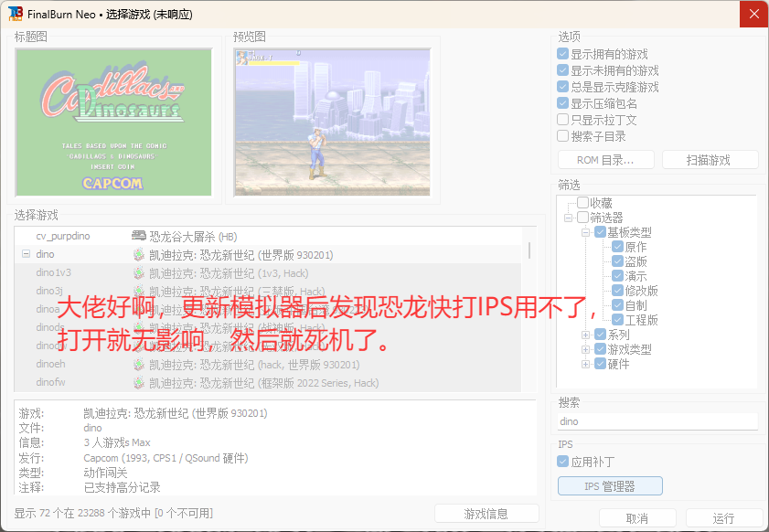The height and width of the screenshot is (532, 769).
Task: Uncheck the 修改版 board type
Action: click(618, 291)
